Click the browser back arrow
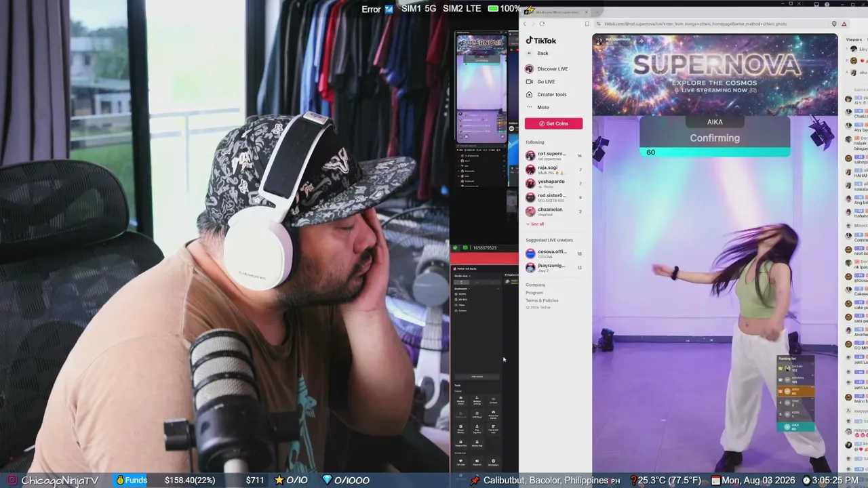The image size is (868, 488). point(525,24)
